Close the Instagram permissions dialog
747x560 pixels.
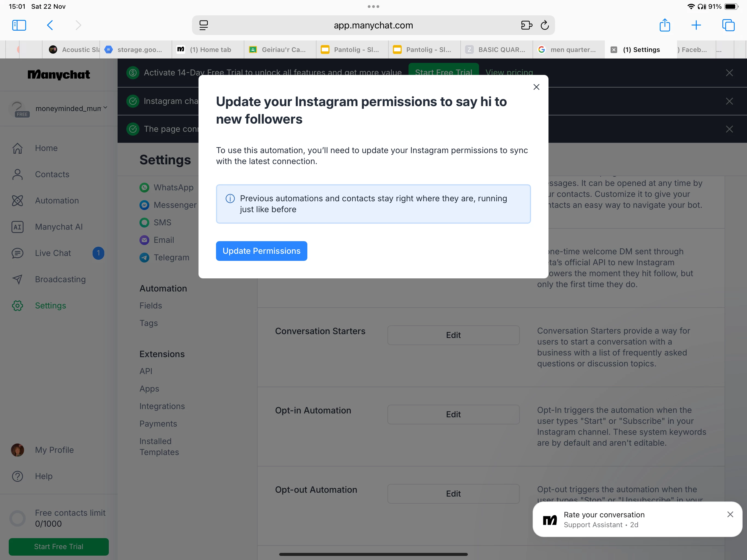pyautogui.click(x=536, y=87)
